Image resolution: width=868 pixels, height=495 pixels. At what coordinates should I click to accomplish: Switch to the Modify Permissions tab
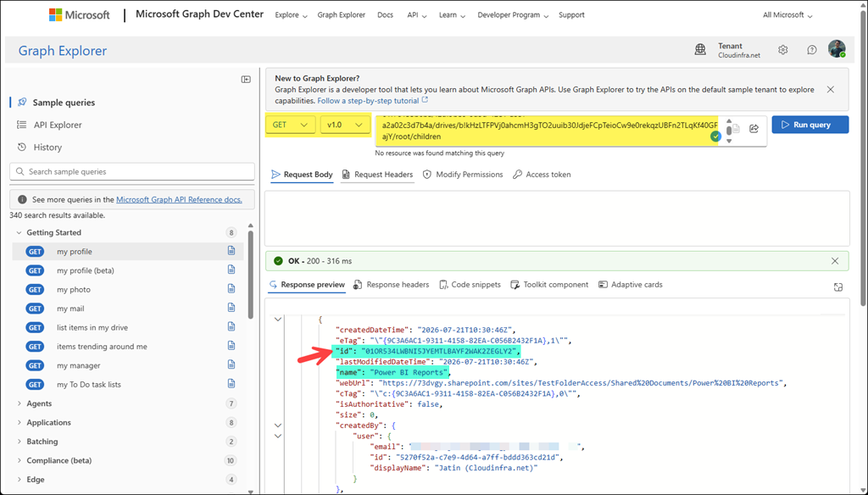463,175
